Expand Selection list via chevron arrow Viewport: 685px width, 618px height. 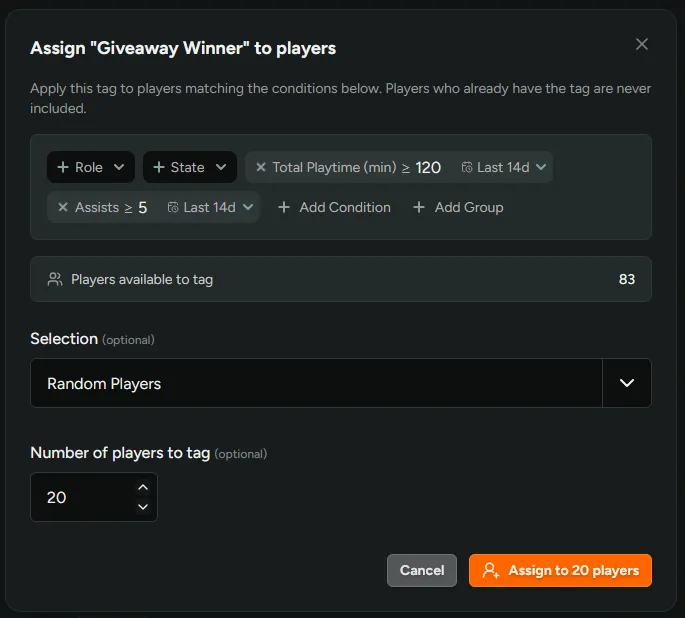[x=627, y=383]
